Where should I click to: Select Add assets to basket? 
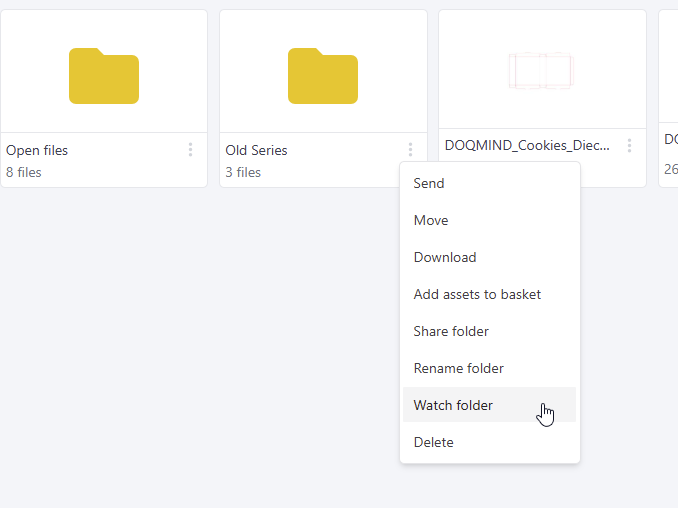click(x=489, y=294)
